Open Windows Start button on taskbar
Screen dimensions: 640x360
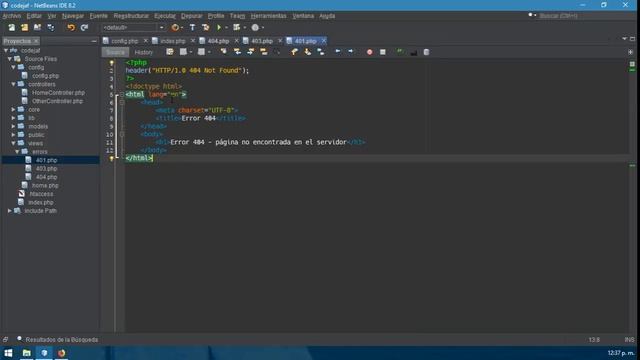pyautogui.click(x=8, y=353)
